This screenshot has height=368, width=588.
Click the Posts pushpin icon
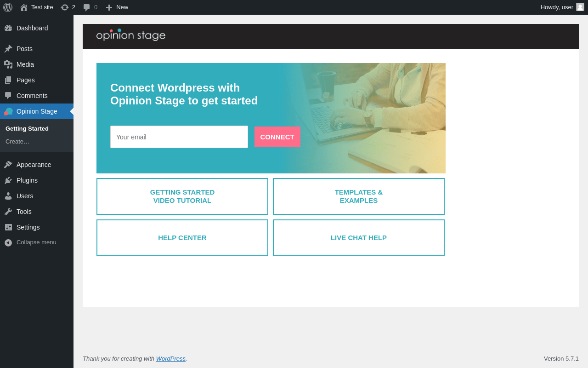click(8, 49)
